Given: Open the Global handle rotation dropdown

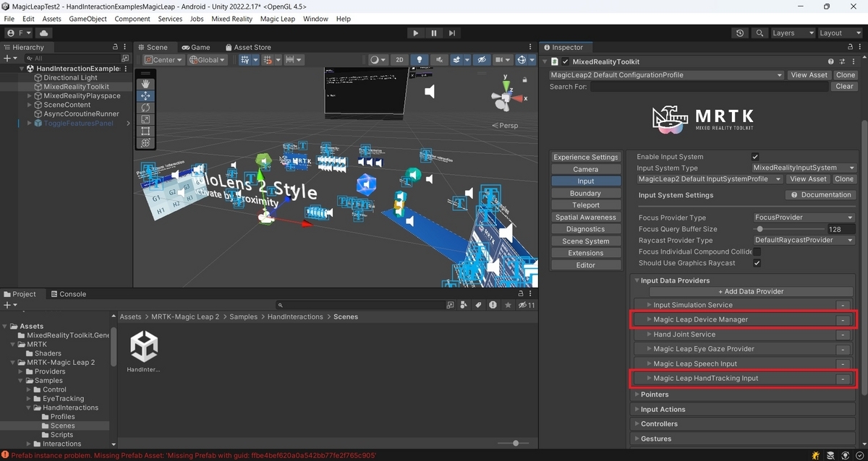Looking at the screenshot, I should pyautogui.click(x=208, y=60).
